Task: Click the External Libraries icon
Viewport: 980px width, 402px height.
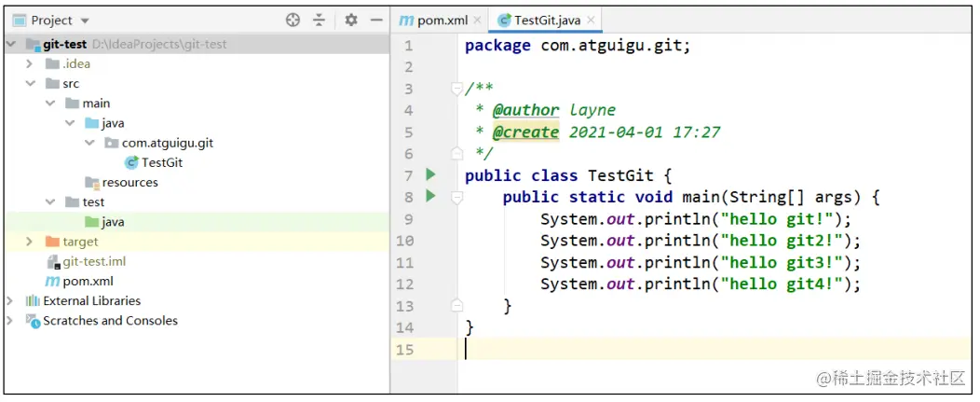Action: click(x=33, y=301)
